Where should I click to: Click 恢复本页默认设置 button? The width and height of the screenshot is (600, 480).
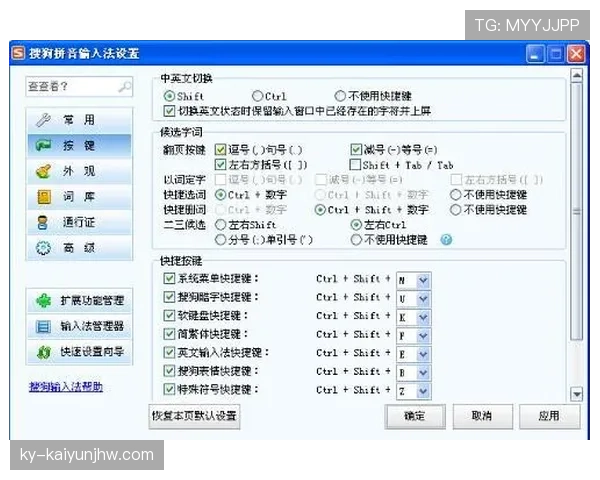tap(194, 416)
